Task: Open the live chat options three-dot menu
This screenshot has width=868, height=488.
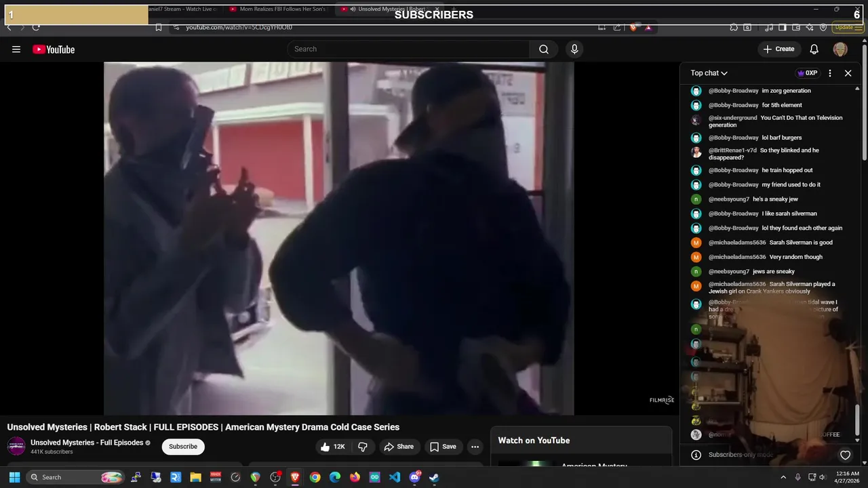Action: tap(829, 73)
